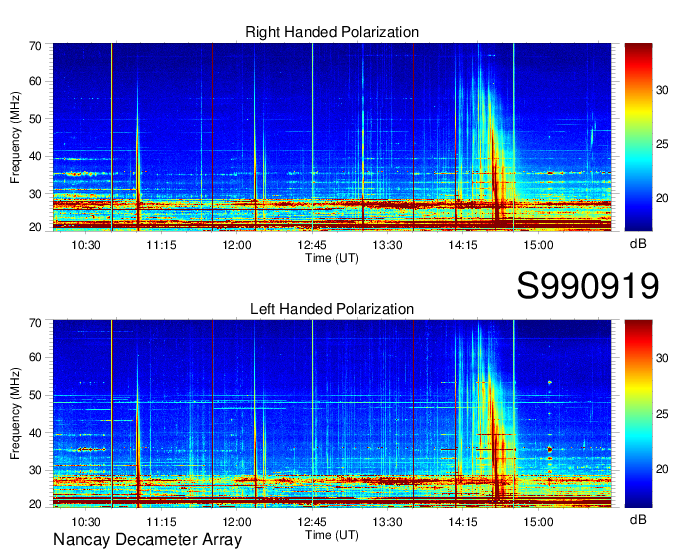Screen dimensions: 680x552
Task: Click the top plot's 'Time (UT)' label
Action: point(332,258)
